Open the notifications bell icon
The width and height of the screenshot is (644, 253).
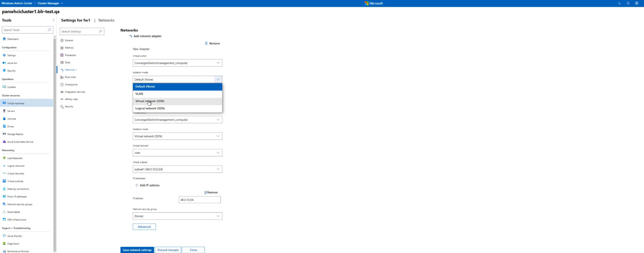[x=628, y=3]
